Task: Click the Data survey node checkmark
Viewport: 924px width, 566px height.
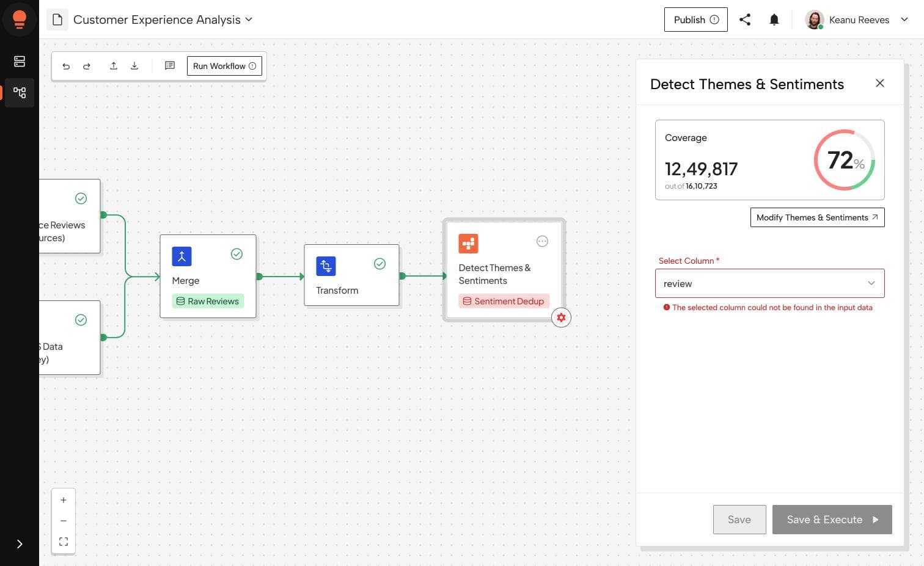Action: [x=81, y=320]
